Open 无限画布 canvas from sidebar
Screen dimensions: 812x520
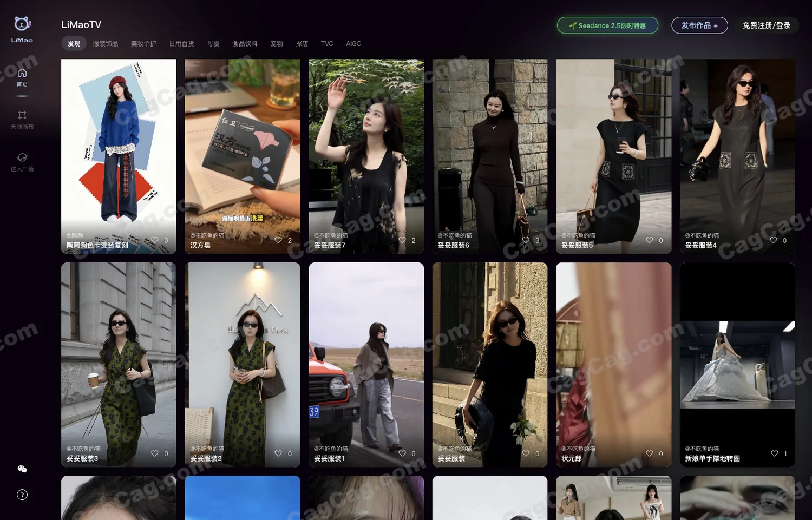[x=22, y=120]
